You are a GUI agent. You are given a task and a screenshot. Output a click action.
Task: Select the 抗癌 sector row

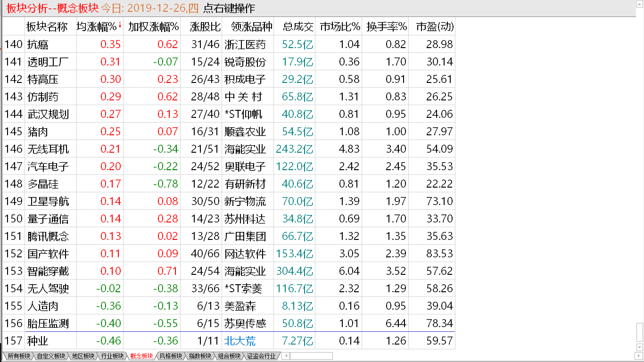229,44
